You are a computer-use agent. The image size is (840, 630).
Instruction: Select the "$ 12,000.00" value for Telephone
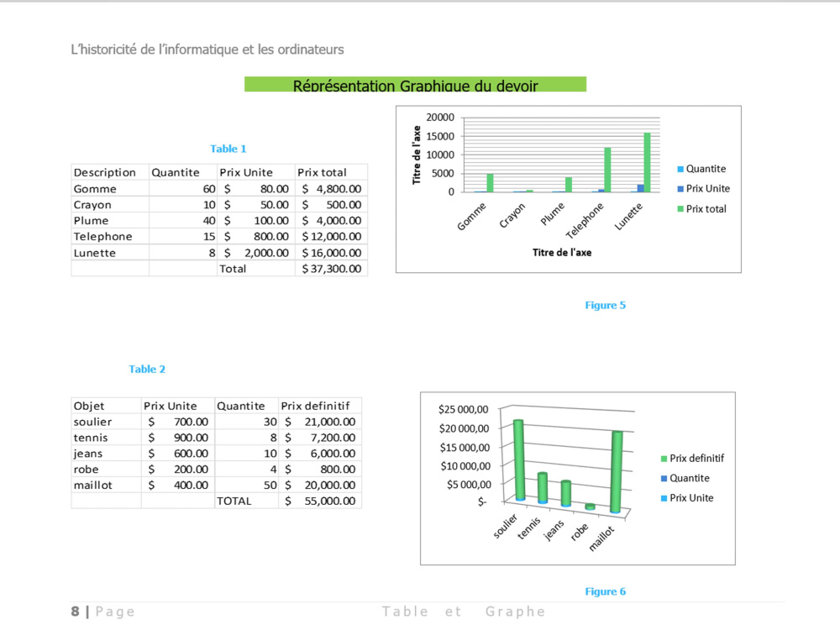(331, 236)
